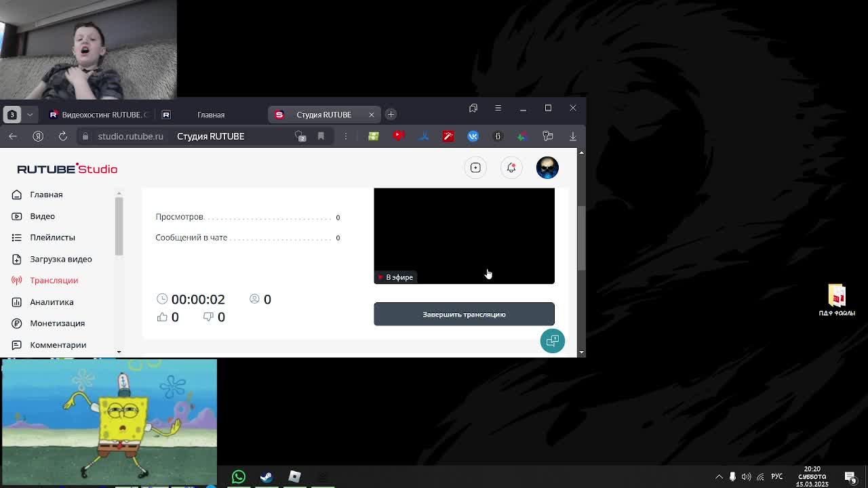This screenshot has height=488, width=868.
Task: Click the viewers count icon
Action: [x=254, y=299]
